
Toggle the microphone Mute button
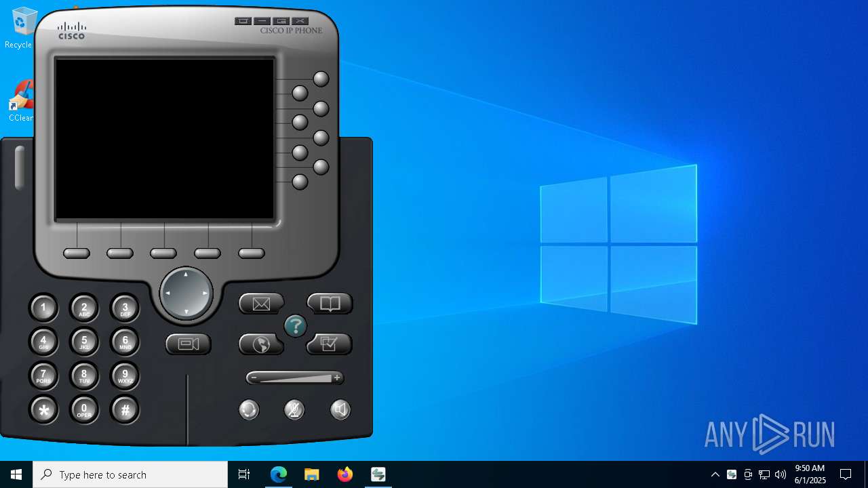click(294, 409)
